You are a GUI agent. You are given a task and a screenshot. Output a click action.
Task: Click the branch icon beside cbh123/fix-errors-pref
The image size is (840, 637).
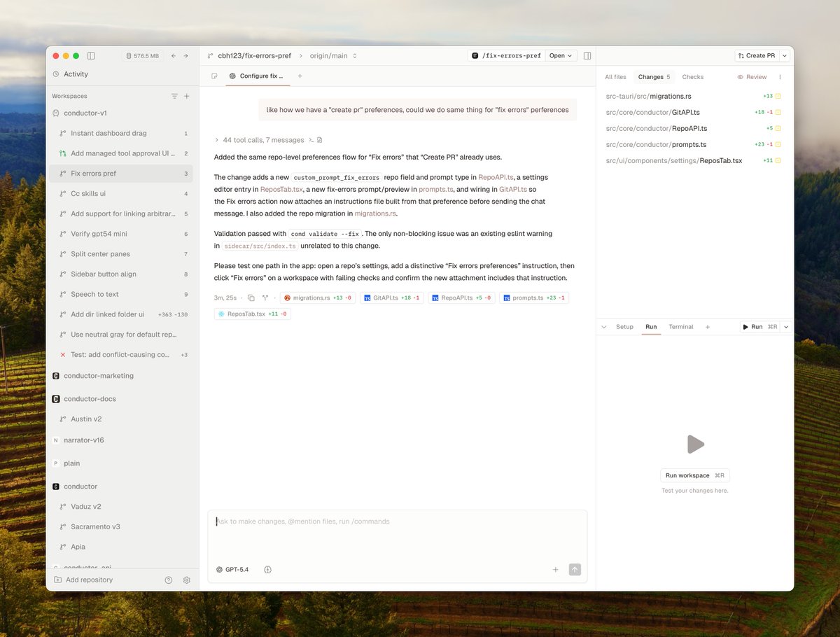[x=211, y=56]
